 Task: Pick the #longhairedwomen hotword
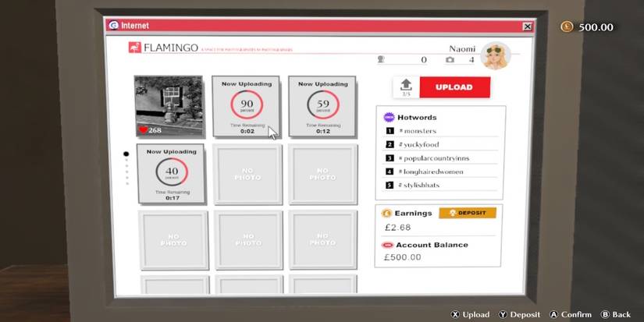click(429, 172)
